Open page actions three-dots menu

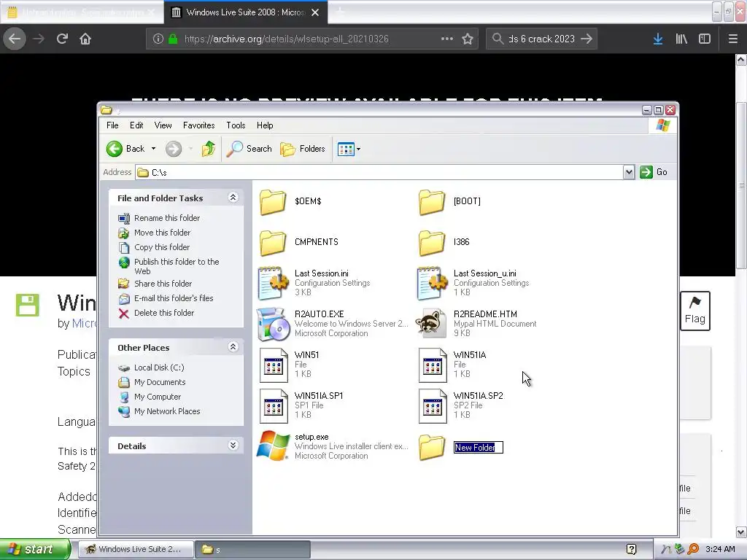point(447,39)
